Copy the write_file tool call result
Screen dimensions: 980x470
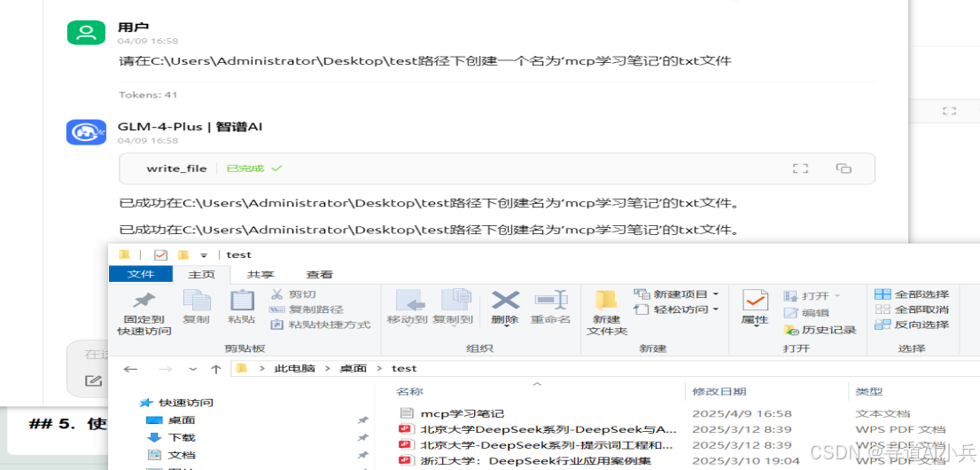click(844, 168)
